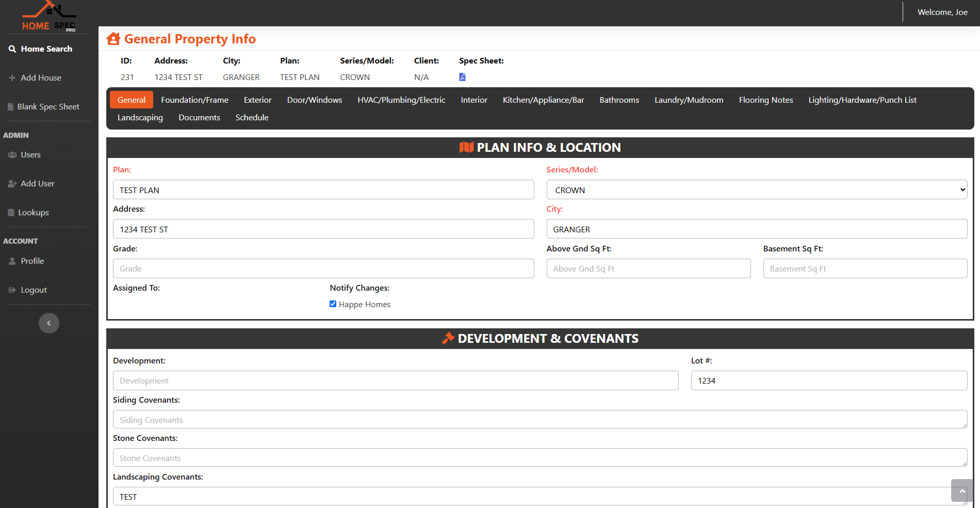Open the Series/Model CROWN dropdown
This screenshot has width=980, height=508.
(756, 190)
